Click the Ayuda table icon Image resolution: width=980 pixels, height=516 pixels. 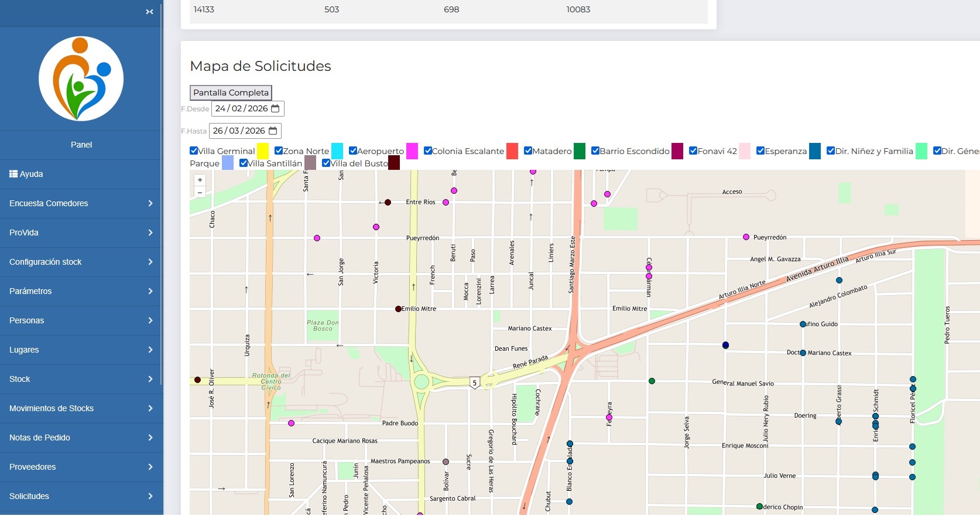tap(13, 174)
